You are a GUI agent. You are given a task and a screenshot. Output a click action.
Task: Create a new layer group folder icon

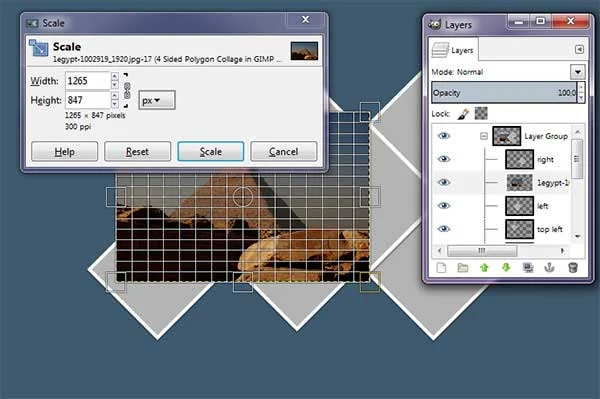click(463, 267)
